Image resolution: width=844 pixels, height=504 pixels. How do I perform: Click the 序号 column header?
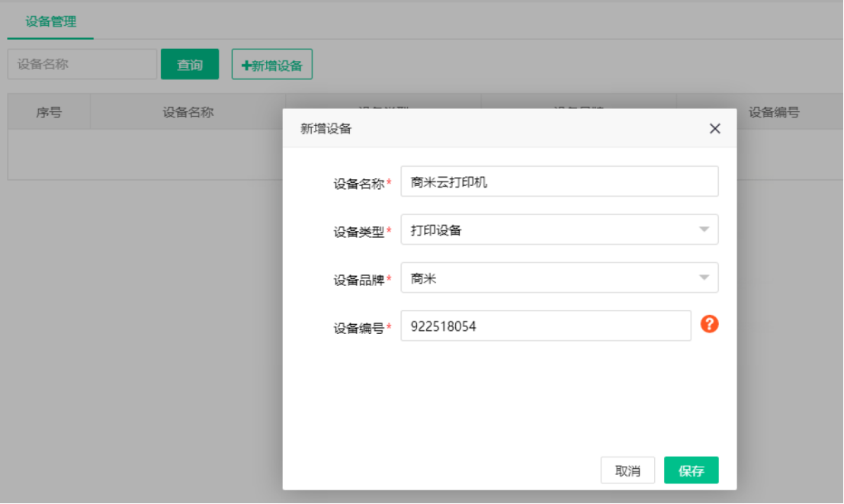[49, 112]
